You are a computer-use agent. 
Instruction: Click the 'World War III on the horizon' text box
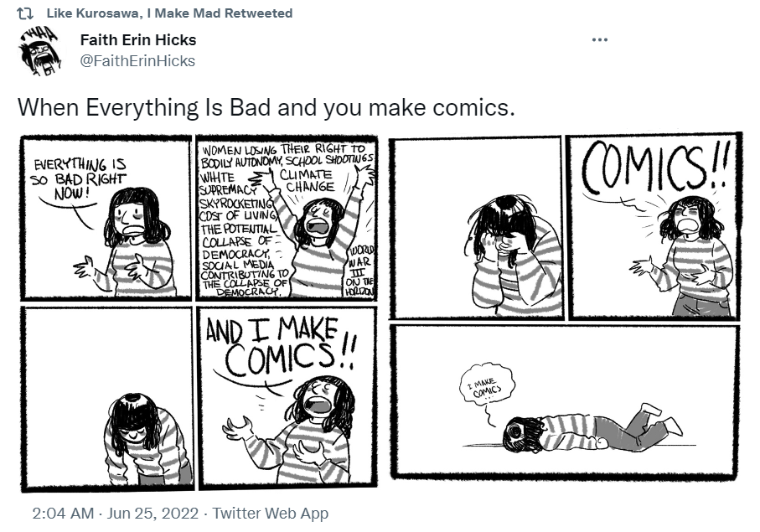[360, 271]
